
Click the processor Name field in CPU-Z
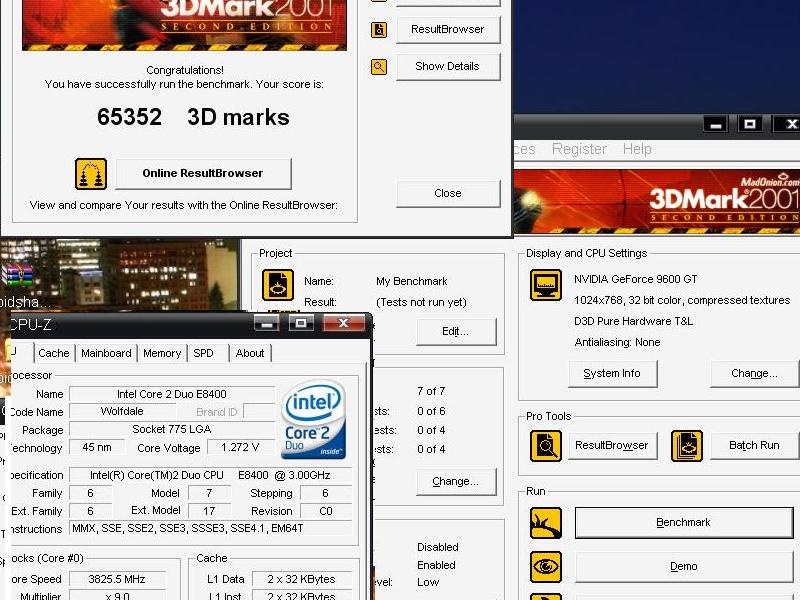point(172,394)
